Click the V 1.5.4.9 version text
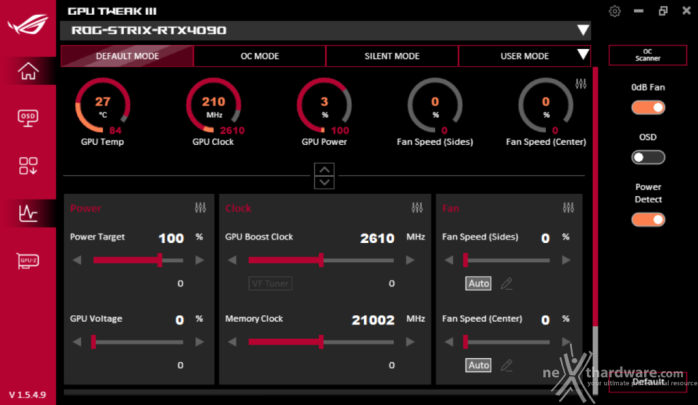 (28, 395)
